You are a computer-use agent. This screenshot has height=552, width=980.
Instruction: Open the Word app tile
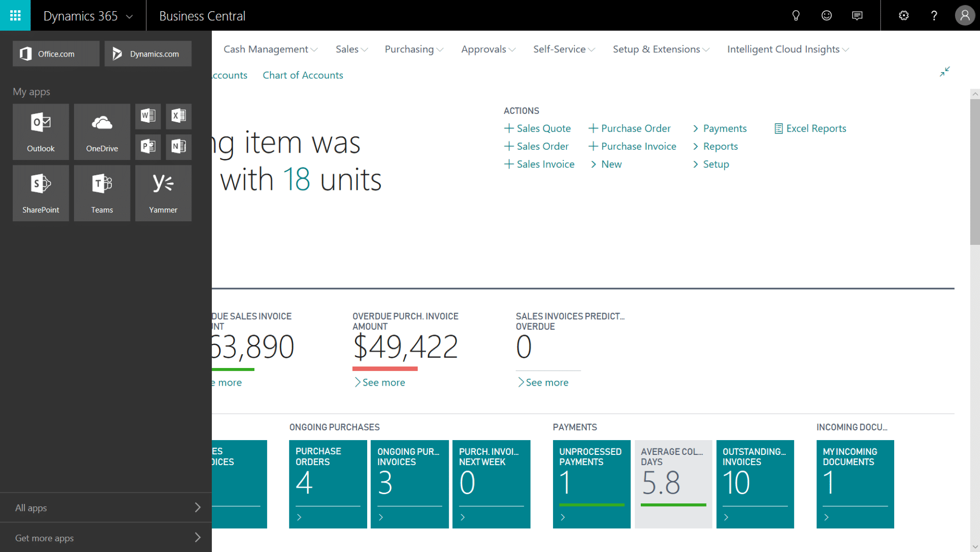tap(148, 116)
